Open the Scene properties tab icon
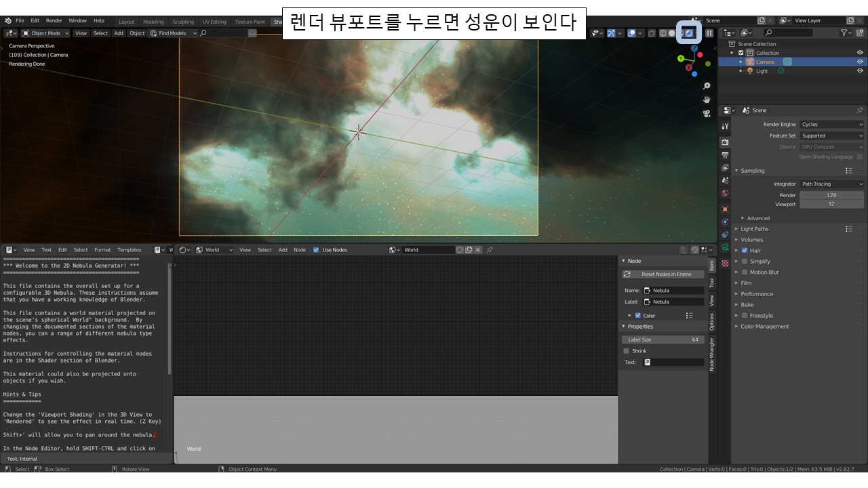Viewport: 868px width, 488px height. 725,180
